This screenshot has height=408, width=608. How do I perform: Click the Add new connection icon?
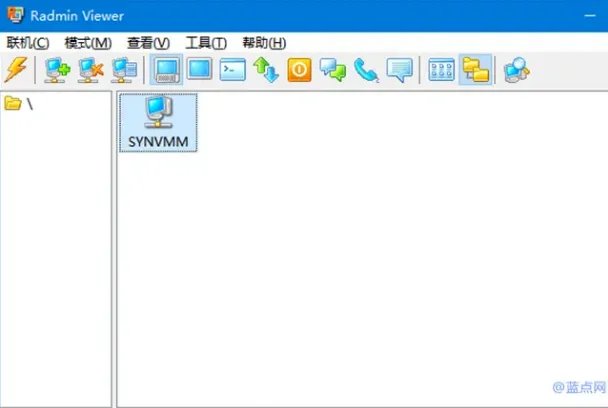(56, 69)
